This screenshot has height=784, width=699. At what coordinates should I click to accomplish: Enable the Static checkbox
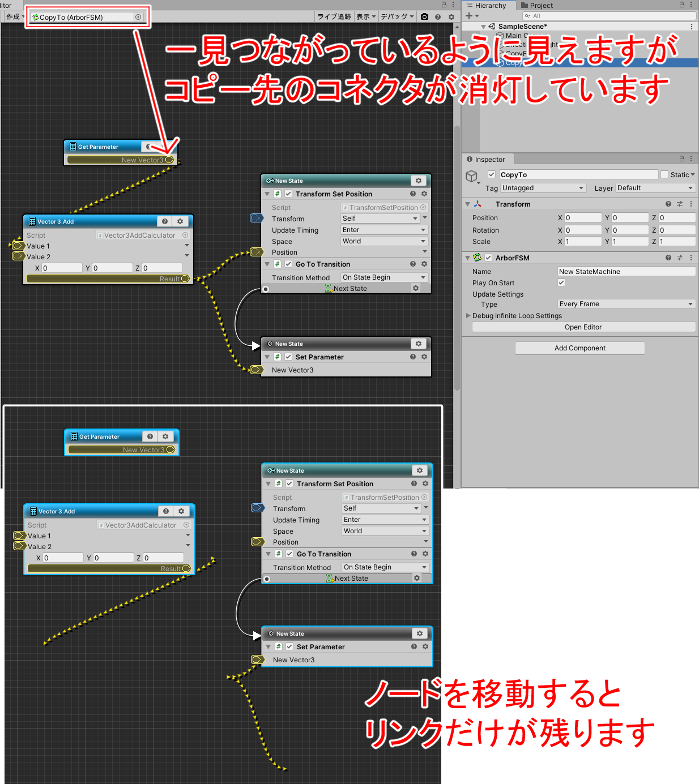(664, 174)
